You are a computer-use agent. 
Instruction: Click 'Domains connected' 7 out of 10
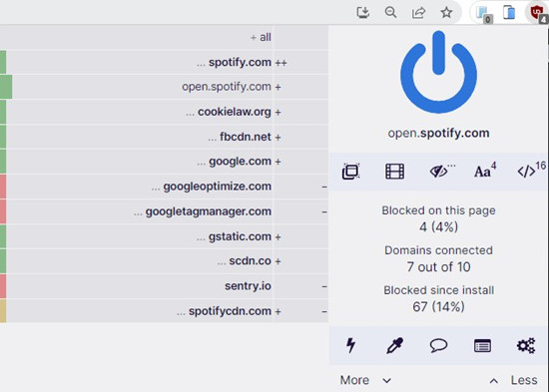pyautogui.click(x=438, y=267)
